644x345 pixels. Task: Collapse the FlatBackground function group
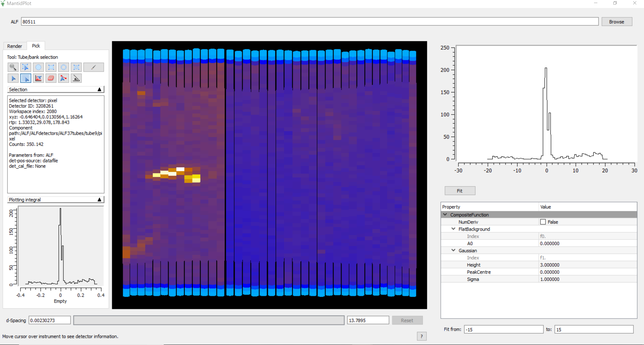(x=453, y=229)
